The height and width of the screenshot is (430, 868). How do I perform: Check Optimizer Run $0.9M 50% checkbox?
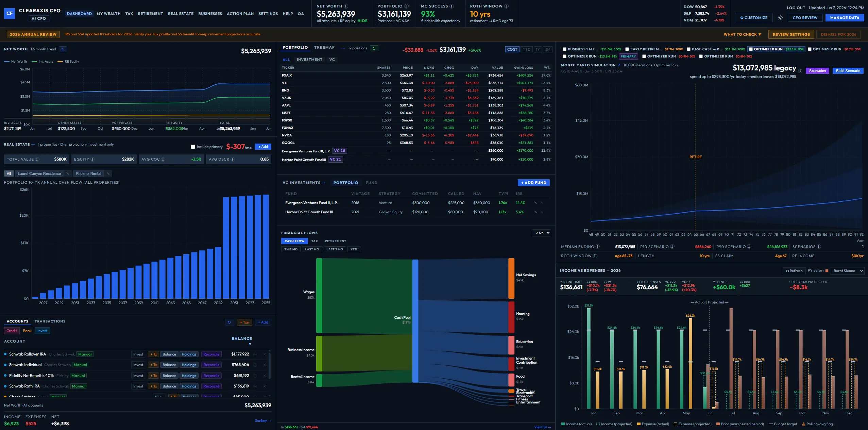point(644,56)
